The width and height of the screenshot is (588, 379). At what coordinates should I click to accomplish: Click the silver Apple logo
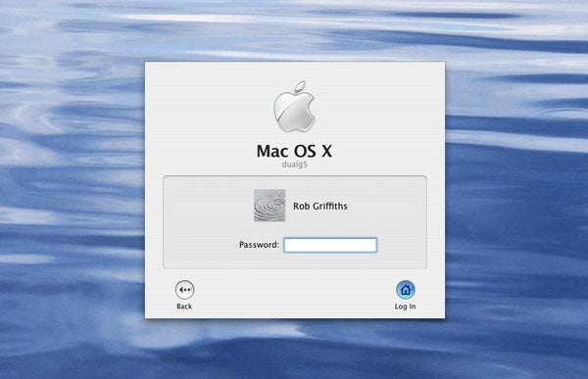click(x=294, y=106)
